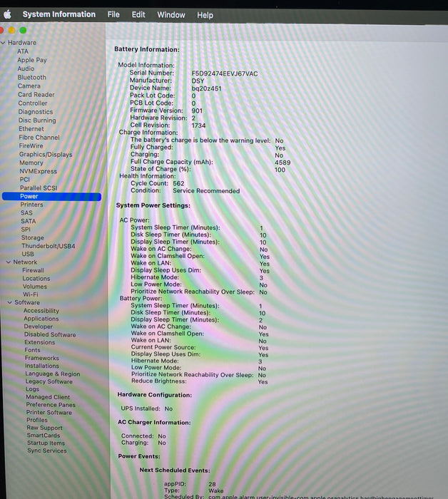This screenshot has height=499, width=448.
Task: Select the highlighted Power item
Action: point(51,196)
